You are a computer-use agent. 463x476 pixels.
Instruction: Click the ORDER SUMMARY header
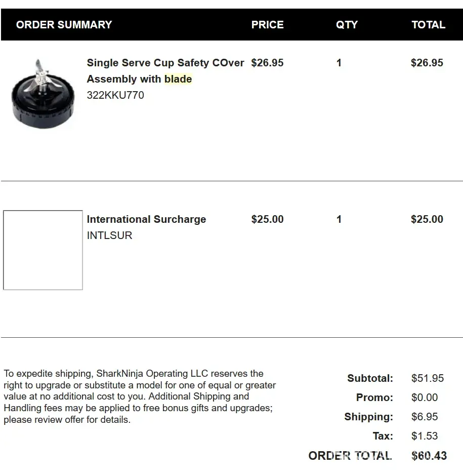click(64, 25)
